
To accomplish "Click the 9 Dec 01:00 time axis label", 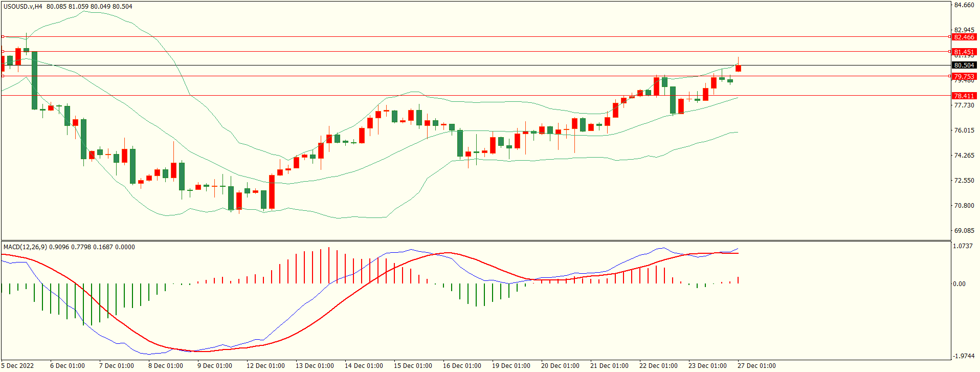I will [x=215, y=366].
